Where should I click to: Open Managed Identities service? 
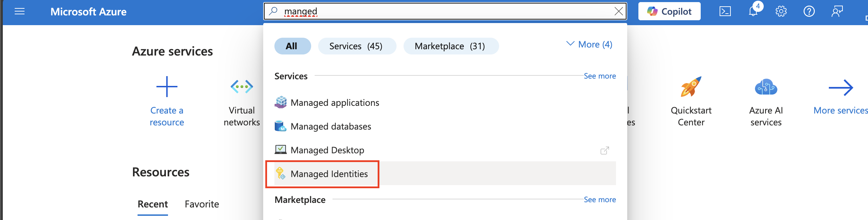point(445,174)
